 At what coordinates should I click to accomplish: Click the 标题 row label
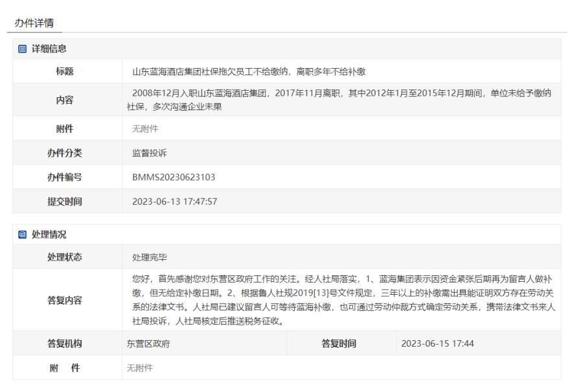[65, 71]
